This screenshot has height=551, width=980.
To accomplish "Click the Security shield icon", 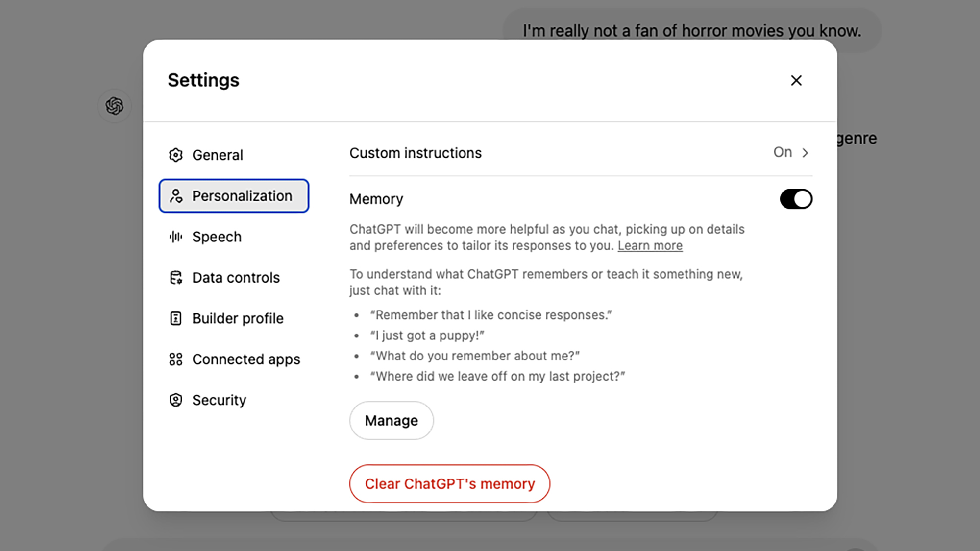I will (x=175, y=400).
